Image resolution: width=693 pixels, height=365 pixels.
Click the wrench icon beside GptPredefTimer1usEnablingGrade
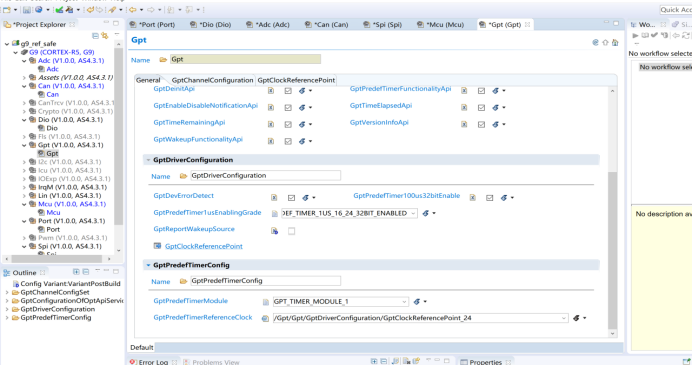click(x=426, y=213)
